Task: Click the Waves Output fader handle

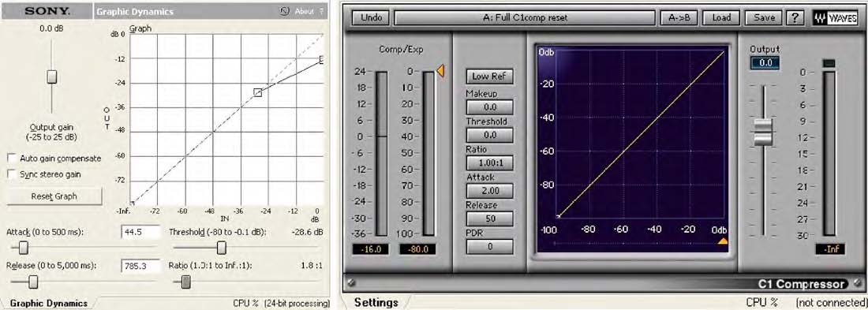Action: (763, 132)
